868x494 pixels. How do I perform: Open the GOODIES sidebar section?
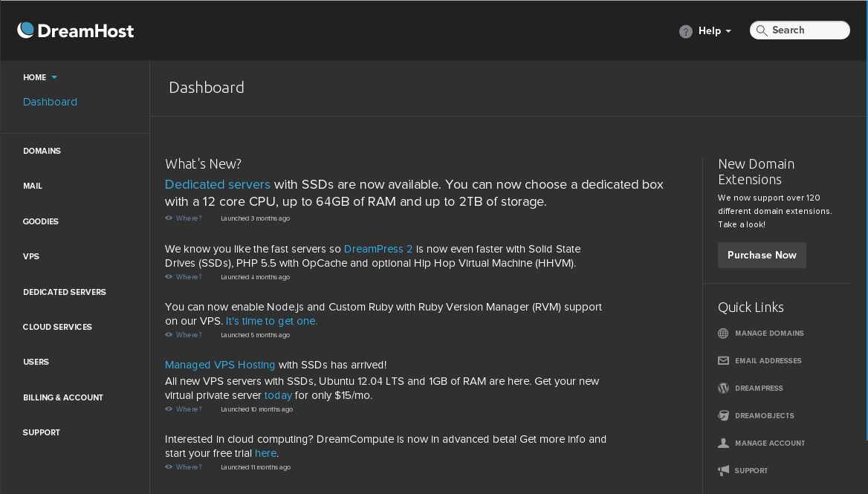tap(40, 221)
